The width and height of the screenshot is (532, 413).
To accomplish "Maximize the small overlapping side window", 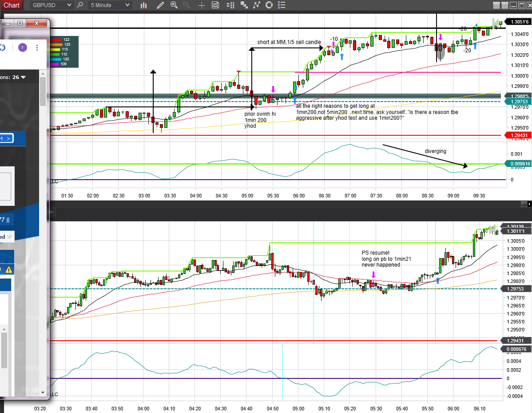I will [20, 23].
